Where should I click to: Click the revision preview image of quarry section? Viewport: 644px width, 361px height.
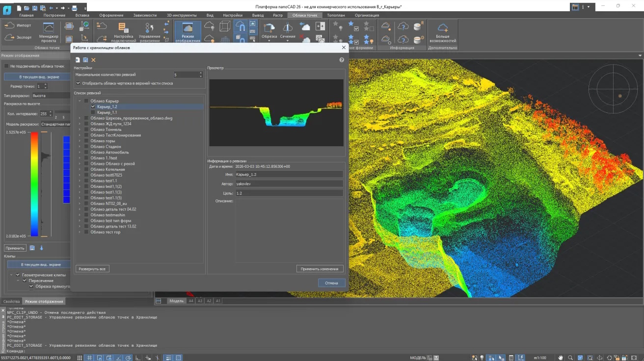coord(276,113)
